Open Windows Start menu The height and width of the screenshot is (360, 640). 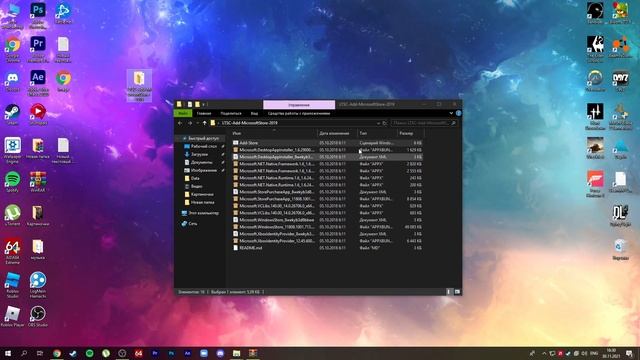(x=8, y=353)
